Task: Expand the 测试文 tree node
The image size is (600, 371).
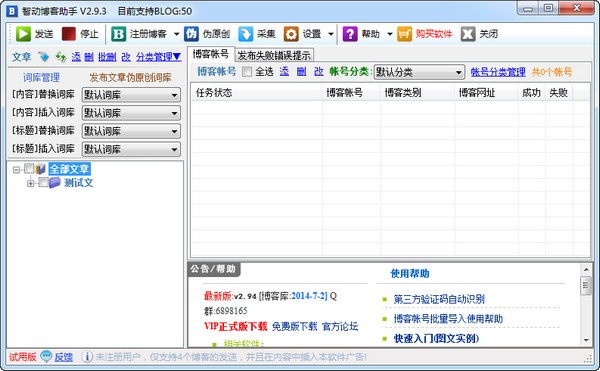Action: coord(31,183)
